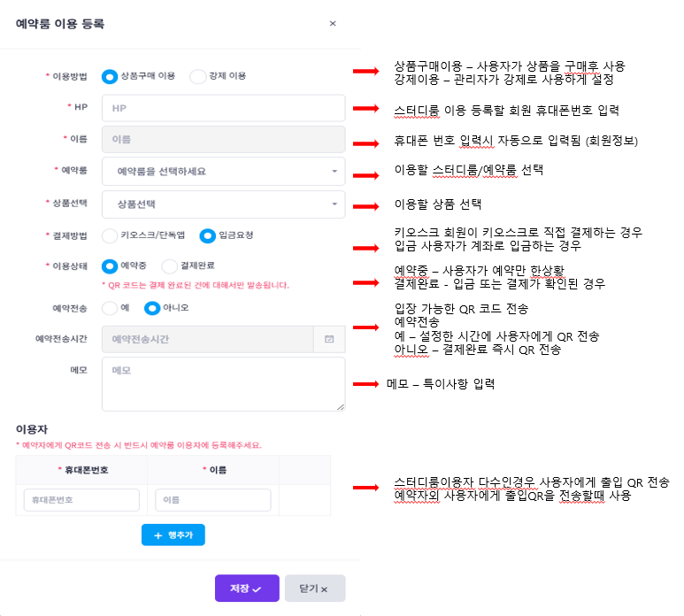Set 이용상태 to 예약중
The width and height of the screenshot is (684, 616).
110,266
